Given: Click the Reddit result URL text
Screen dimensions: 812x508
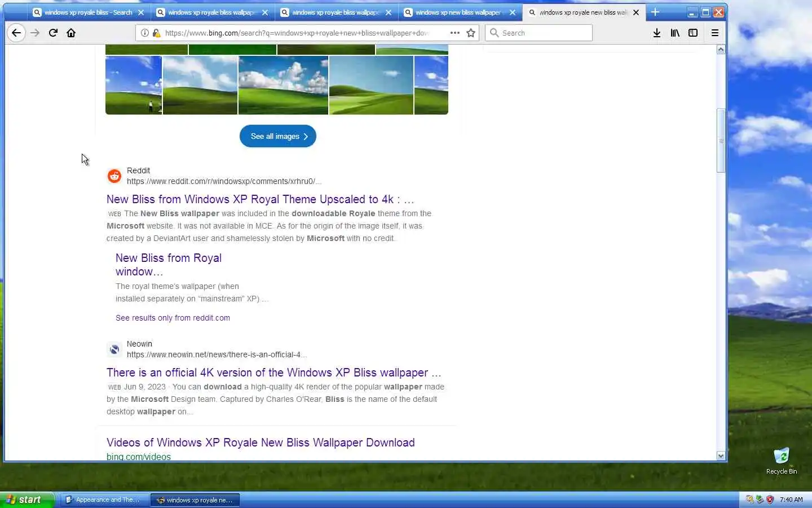Looking at the screenshot, I should pyautogui.click(x=224, y=181).
